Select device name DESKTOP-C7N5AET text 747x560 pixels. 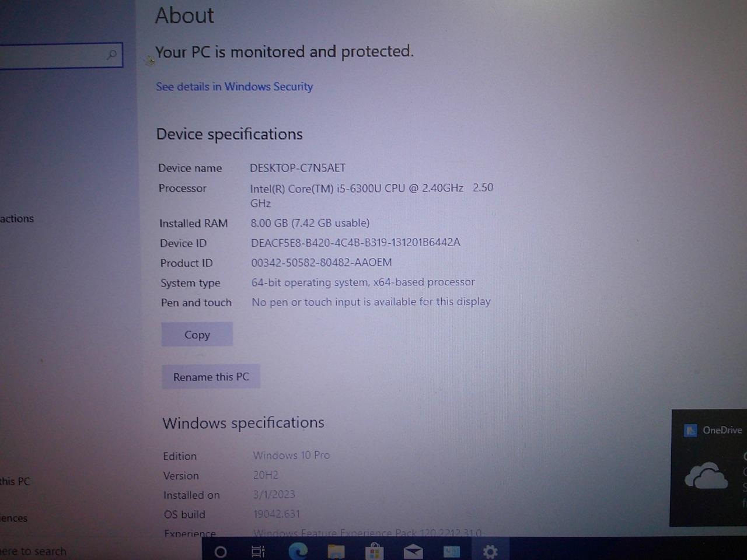tap(298, 168)
